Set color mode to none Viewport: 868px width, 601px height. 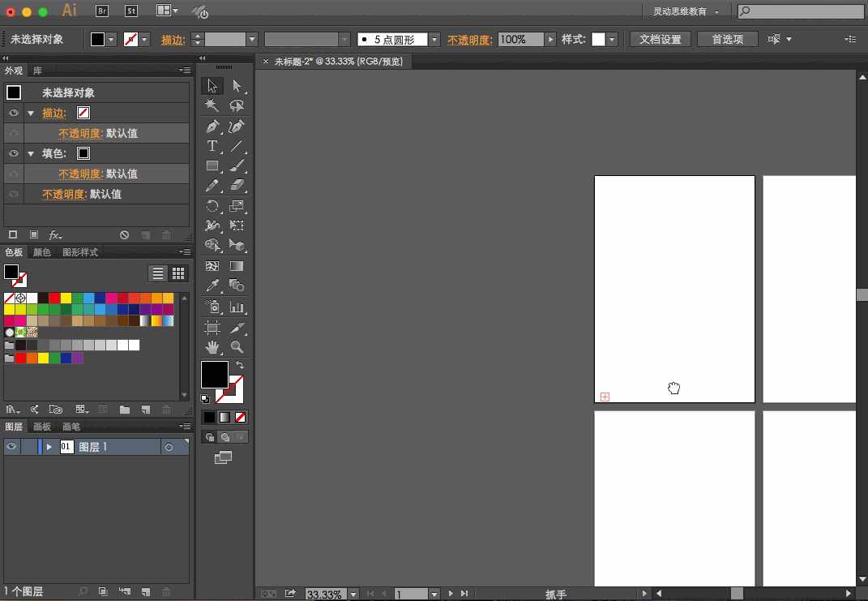[x=240, y=417]
